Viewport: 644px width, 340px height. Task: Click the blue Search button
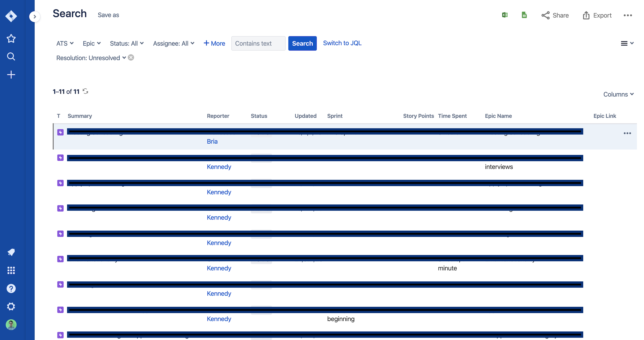302,44
